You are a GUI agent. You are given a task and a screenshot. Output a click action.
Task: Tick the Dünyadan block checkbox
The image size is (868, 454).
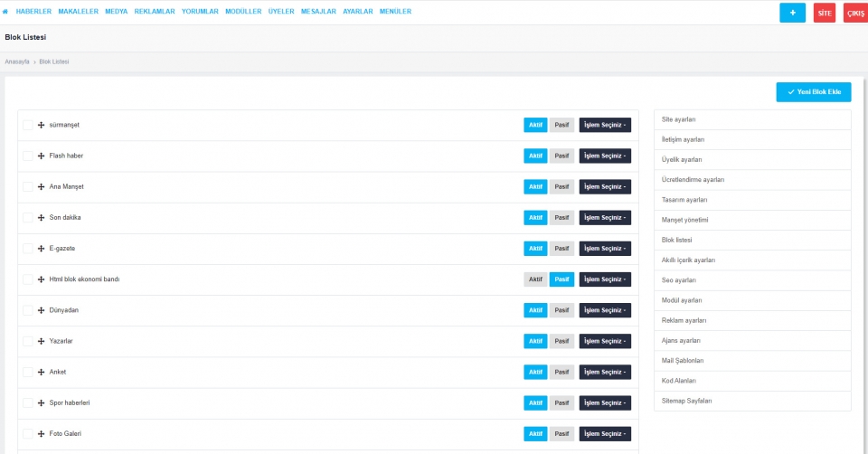(27, 310)
